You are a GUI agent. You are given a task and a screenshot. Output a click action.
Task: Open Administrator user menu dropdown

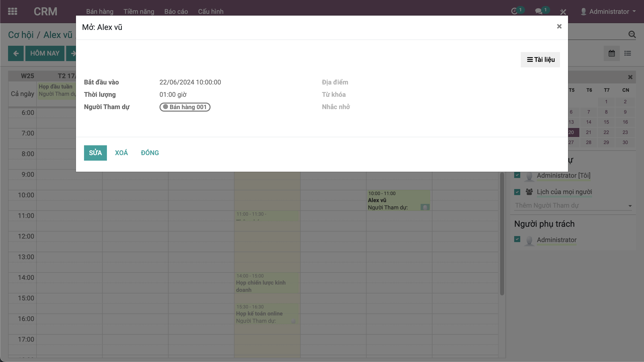(x=609, y=12)
